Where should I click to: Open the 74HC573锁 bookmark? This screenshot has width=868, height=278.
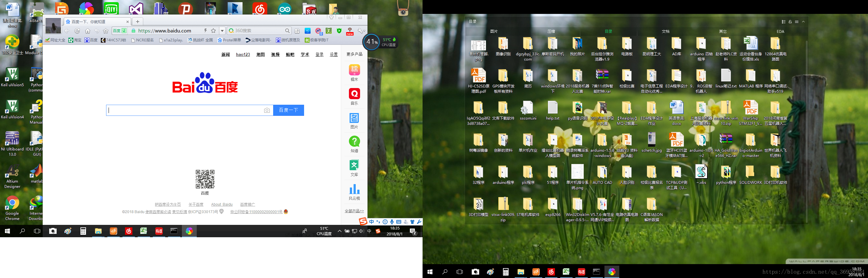114,40
